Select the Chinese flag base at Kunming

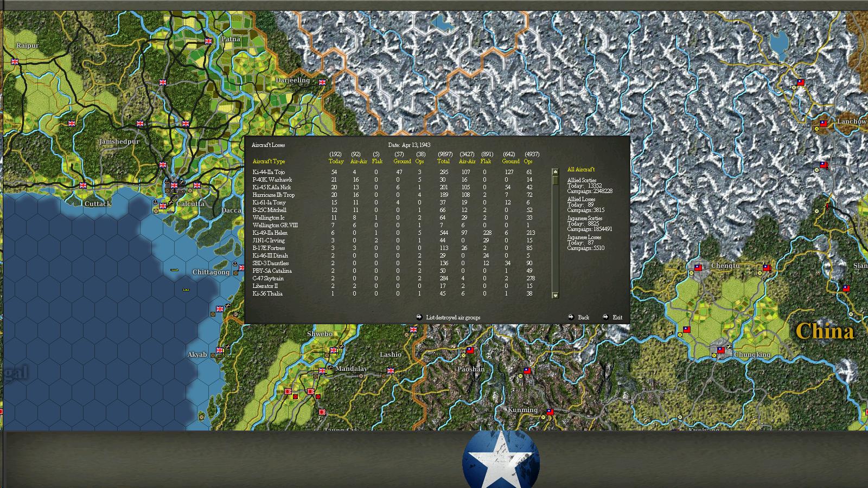pos(550,412)
